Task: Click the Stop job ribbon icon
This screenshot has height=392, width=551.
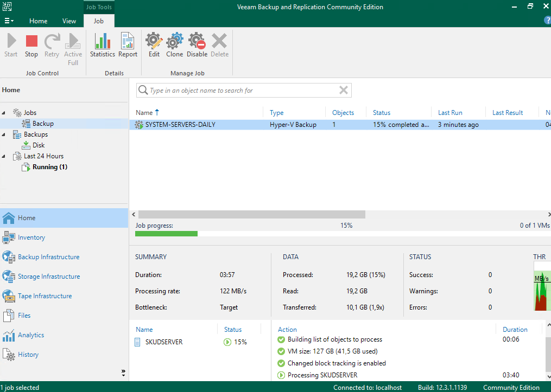Action: pyautogui.click(x=31, y=45)
